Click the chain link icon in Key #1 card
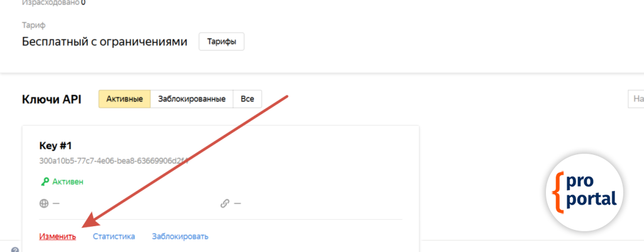 (x=225, y=203)
